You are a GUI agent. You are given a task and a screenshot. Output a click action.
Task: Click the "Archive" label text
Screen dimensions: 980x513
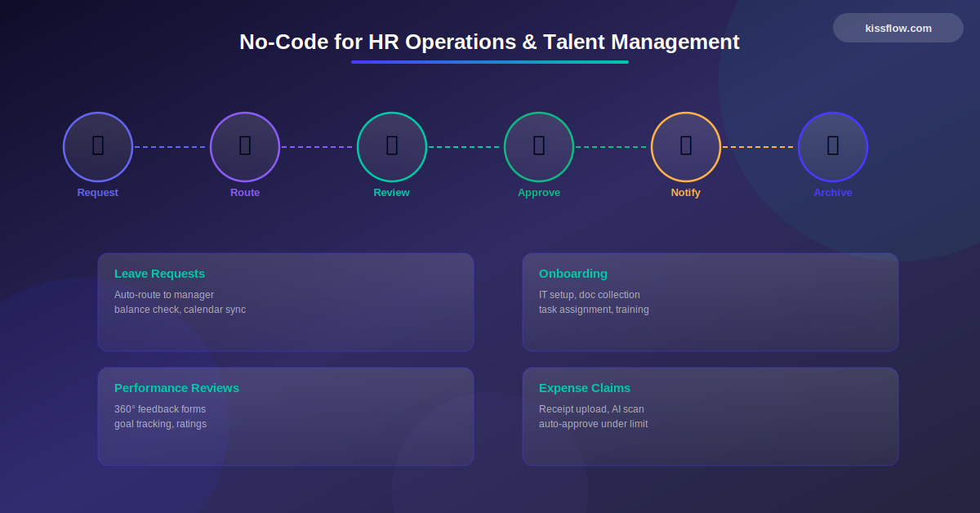[x=833, y=193]
